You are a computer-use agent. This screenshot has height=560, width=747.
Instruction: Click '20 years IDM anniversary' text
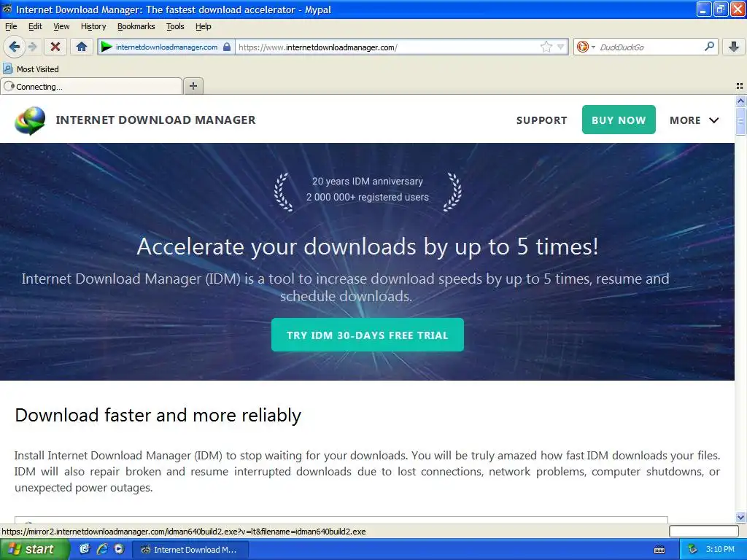pyautogui.click(x=368, y=181)
